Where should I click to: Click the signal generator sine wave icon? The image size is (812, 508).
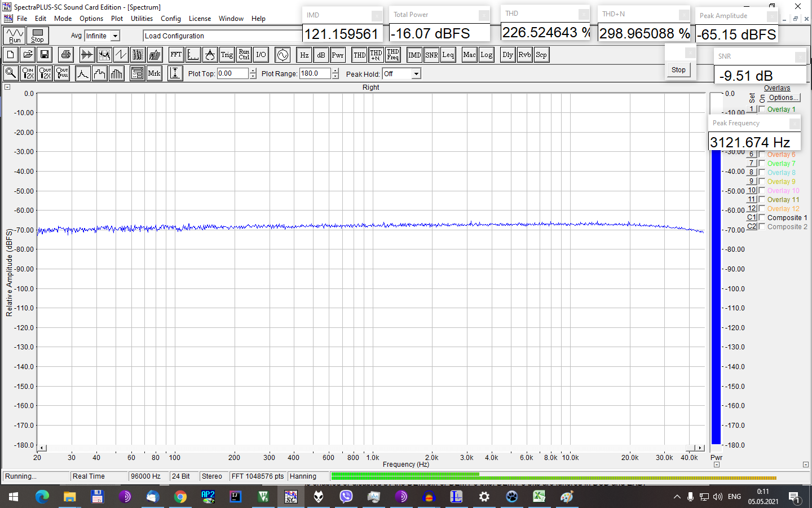point(283,55)
